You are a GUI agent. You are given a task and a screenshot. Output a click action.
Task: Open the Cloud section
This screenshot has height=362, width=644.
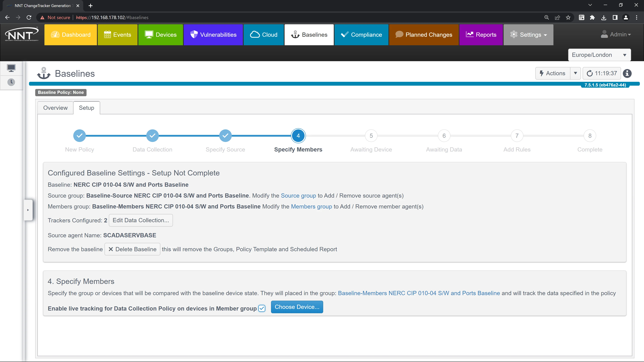[x=263, y=35]
